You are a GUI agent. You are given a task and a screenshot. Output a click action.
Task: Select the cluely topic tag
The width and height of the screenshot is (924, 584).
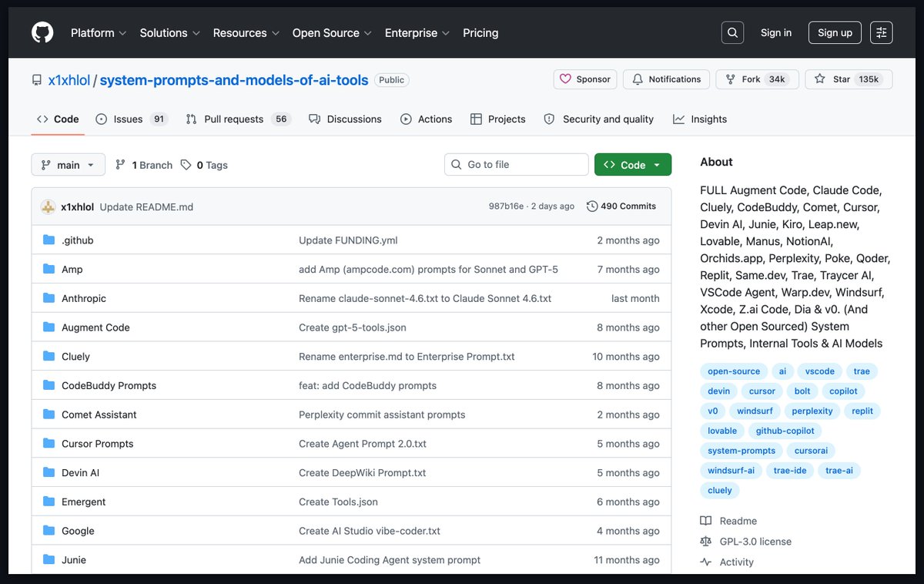[720, 491]
